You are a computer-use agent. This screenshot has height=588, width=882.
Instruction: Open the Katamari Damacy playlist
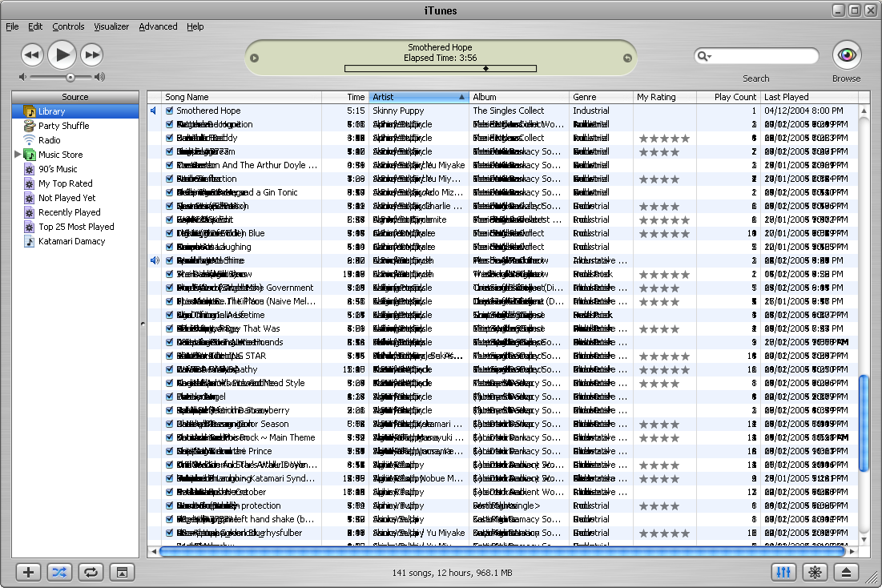click(x=71, y=241)
